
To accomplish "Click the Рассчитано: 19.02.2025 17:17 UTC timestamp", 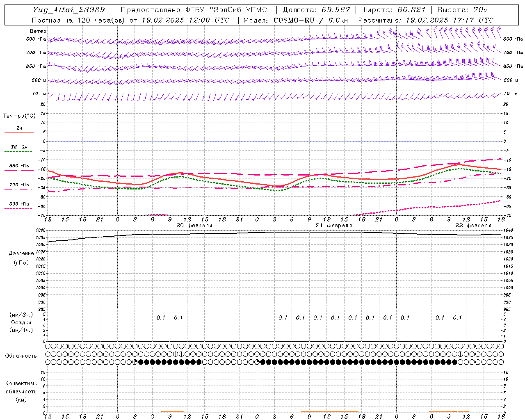I will tap(426, 20).
